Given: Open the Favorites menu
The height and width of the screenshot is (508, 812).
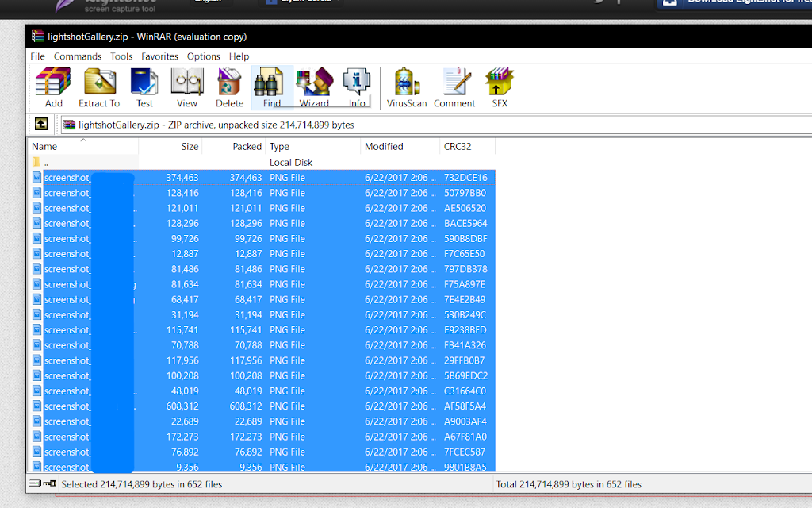Looking at the screenshot, I should click(x=159, y=56).
